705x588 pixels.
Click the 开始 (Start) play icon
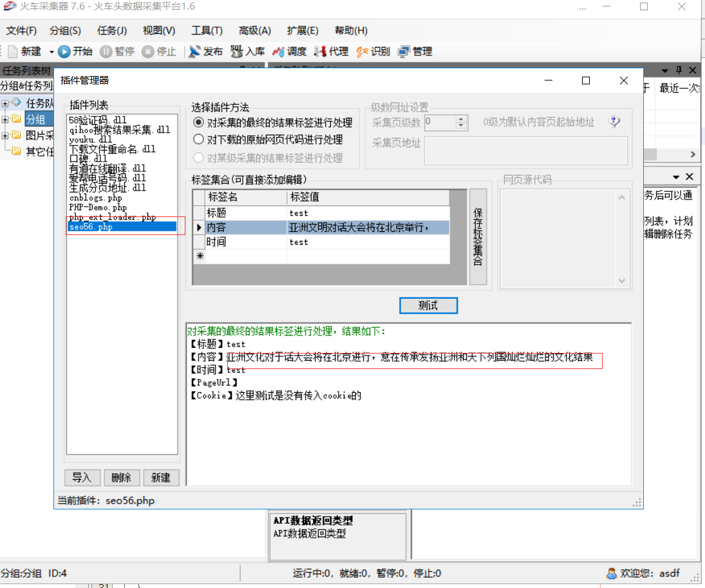[x=64, y=52]
